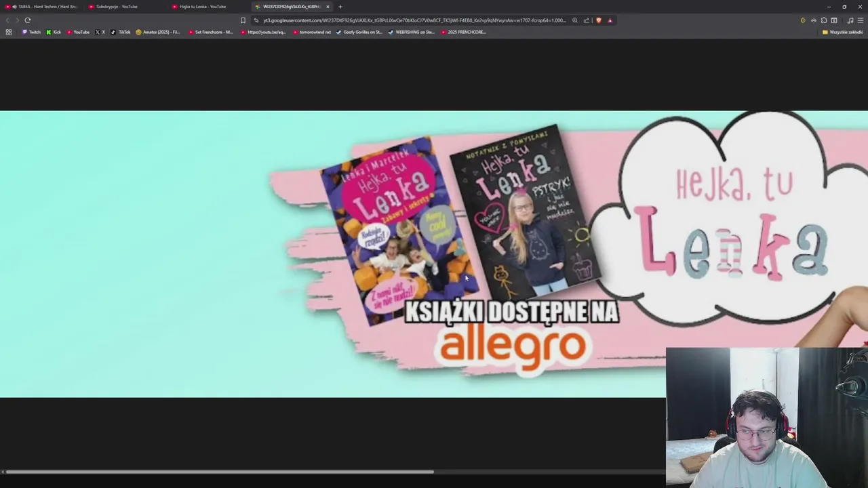Click the yellow extension icon in toolbar
The height and width of the screenshot is (488, 868).
pos(803,20)
